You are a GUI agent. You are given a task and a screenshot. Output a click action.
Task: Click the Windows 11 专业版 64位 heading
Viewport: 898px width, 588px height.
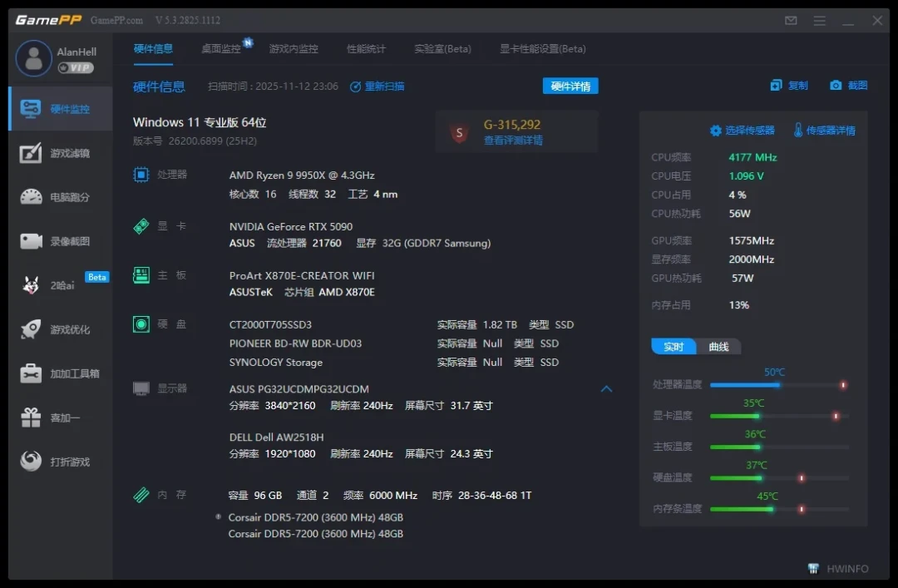200,122
